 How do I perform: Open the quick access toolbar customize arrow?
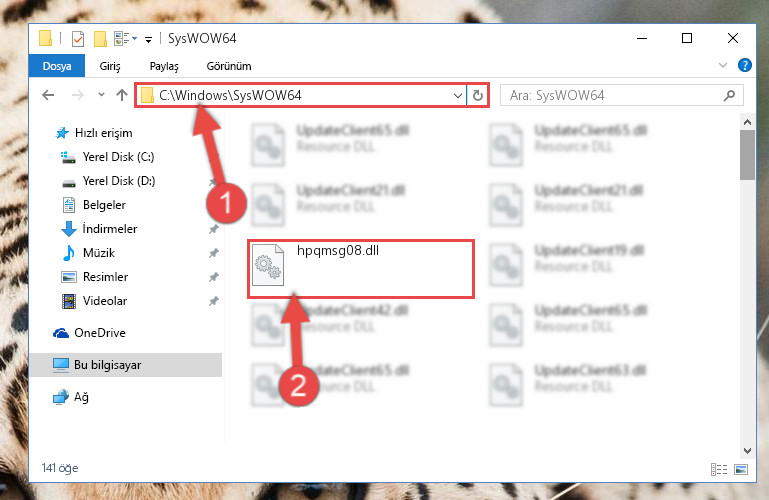click(148, 40)
